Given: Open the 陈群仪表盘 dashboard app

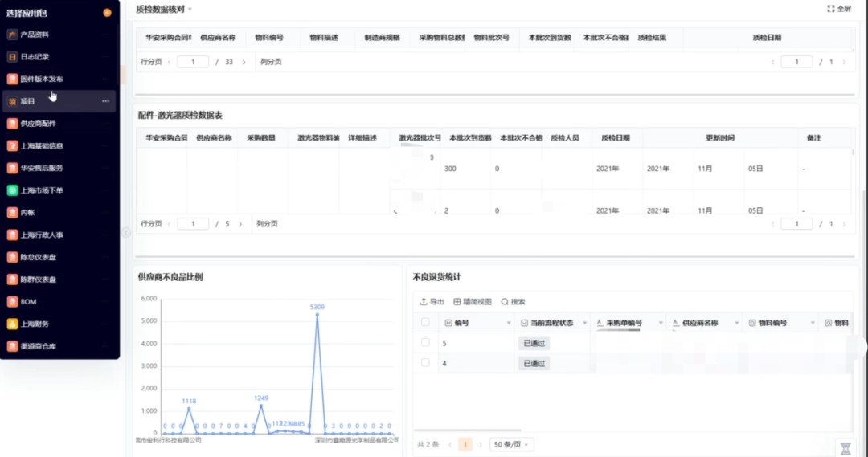Looking at the screenshot, I should pos(59,280).
